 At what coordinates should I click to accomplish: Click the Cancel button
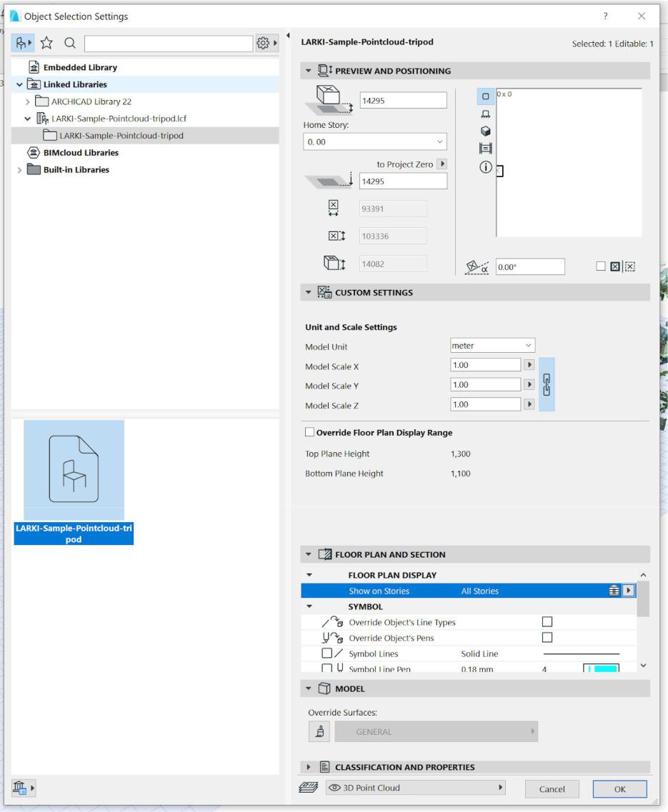tap(552, 788)
